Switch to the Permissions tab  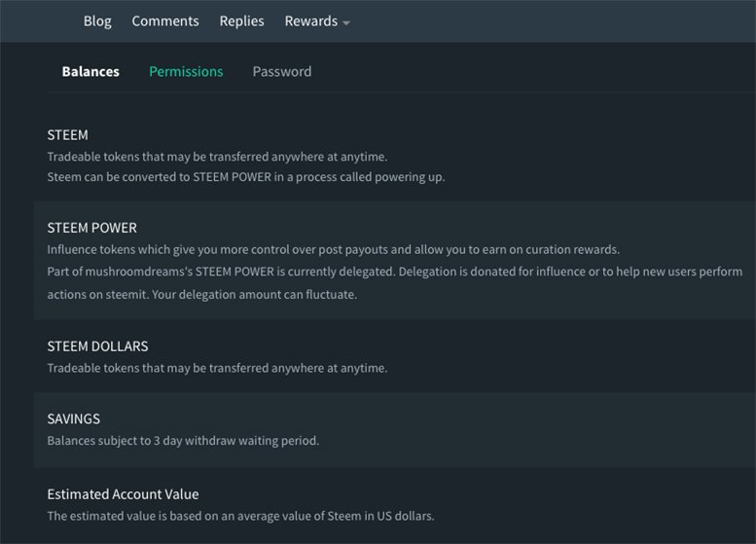pos(186,71)
